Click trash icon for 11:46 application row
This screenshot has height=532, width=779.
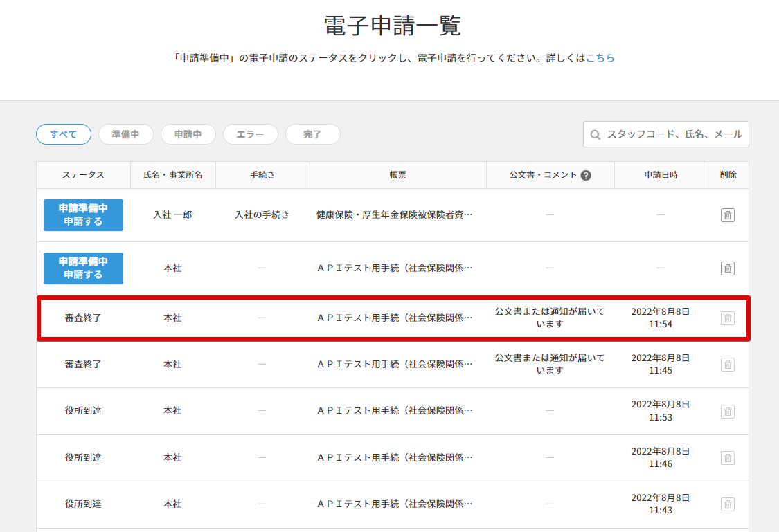coord(727,458)
